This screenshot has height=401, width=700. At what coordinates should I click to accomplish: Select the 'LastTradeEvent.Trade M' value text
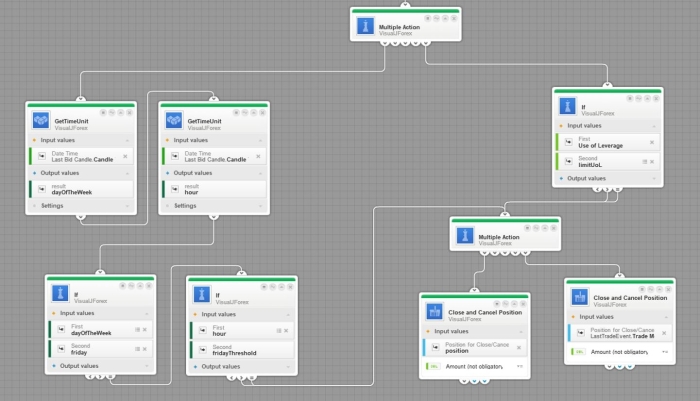pyautogui.click(x=622, y=336)
